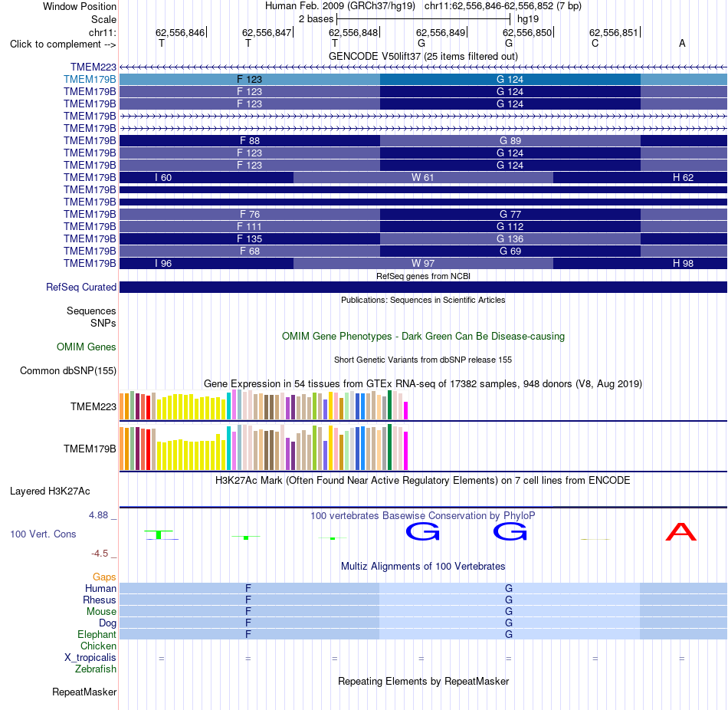Open the H3K27Ac Mark track title
This screenshot has width=728, height=710.
(x=423, y=481)
